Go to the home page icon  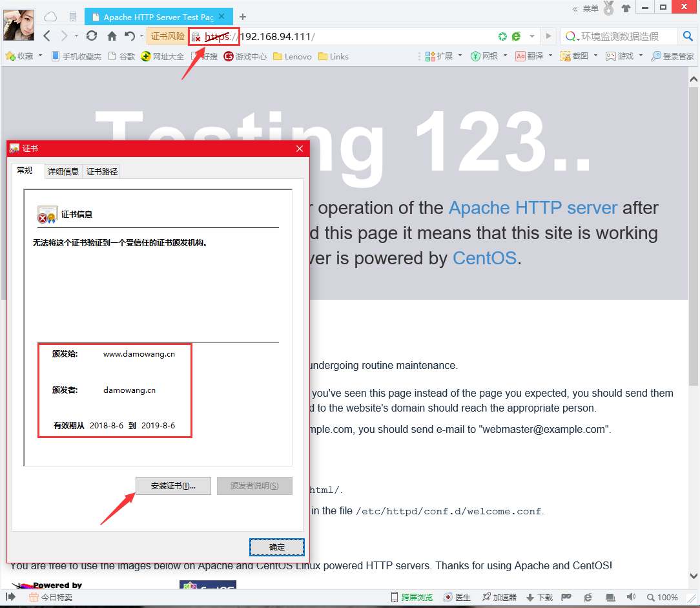click(112, 36)
